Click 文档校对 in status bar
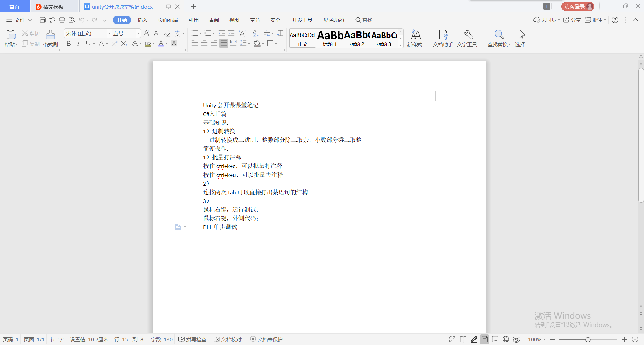 pos(228,339)
